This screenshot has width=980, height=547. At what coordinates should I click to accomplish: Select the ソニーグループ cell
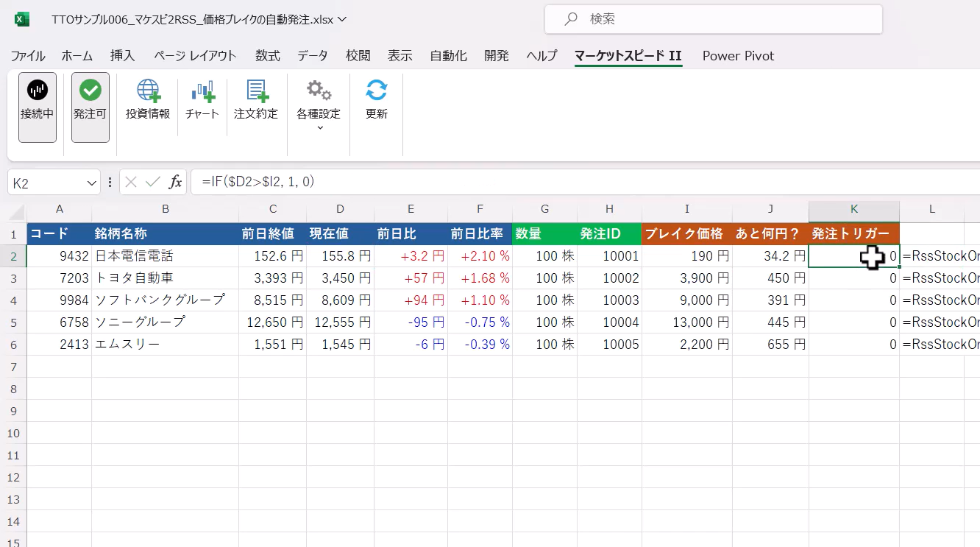tap(166, 322)
